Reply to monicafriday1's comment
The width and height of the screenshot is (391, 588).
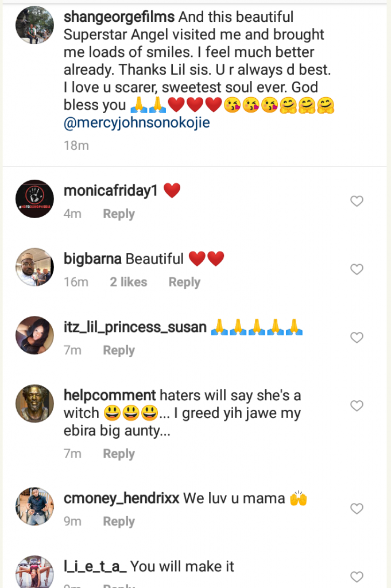[x=119, y=214]
